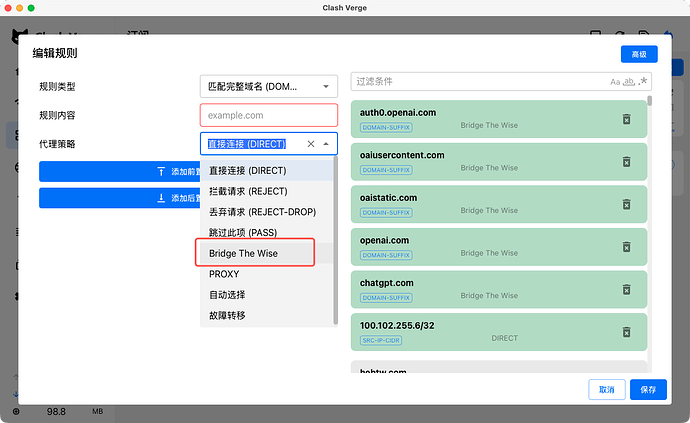Click Bridge The Wise label in oaistatic.com row

point(489,210)
